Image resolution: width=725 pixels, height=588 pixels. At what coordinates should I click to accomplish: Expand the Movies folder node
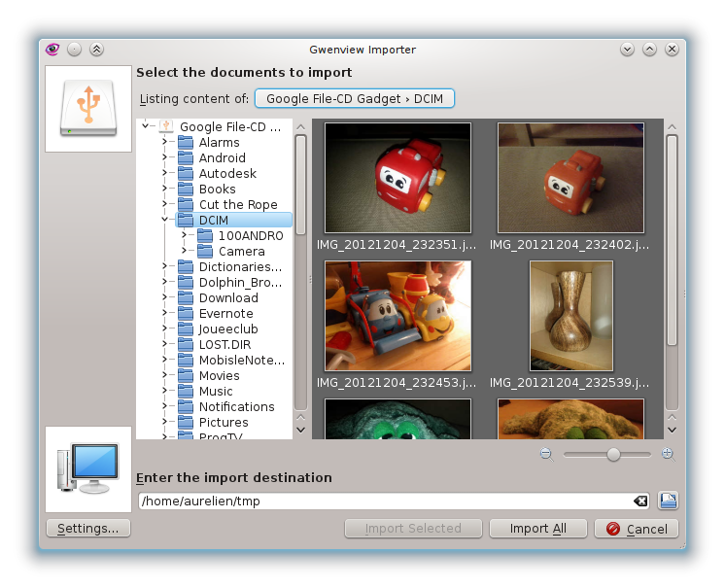(x=165, y=376)
